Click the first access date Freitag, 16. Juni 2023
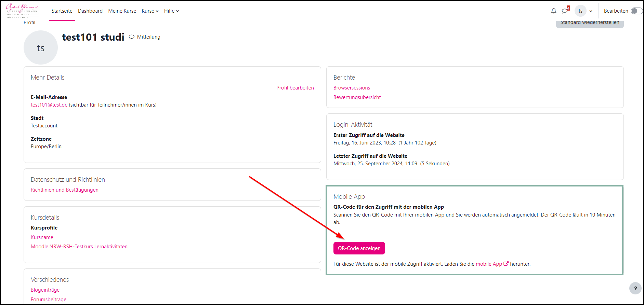Viewport: 644px width, 305px height. 365,143
